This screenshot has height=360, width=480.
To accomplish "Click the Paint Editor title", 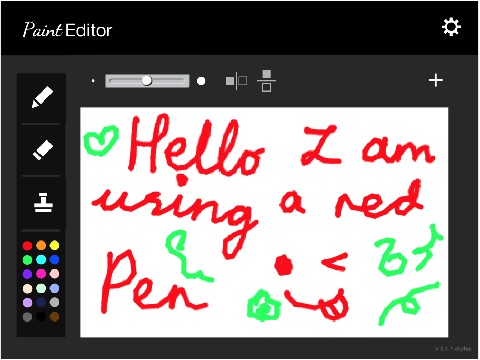I will 67,30.
